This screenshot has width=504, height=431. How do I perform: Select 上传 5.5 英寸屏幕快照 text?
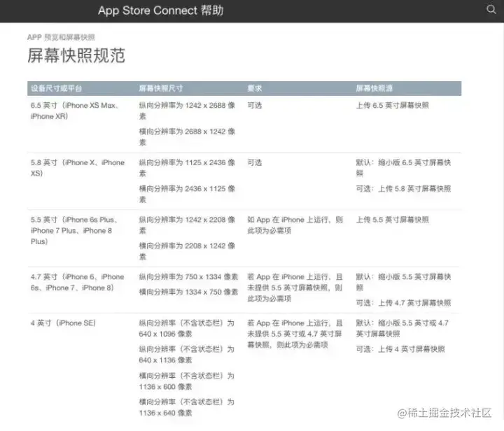(393, 220)
